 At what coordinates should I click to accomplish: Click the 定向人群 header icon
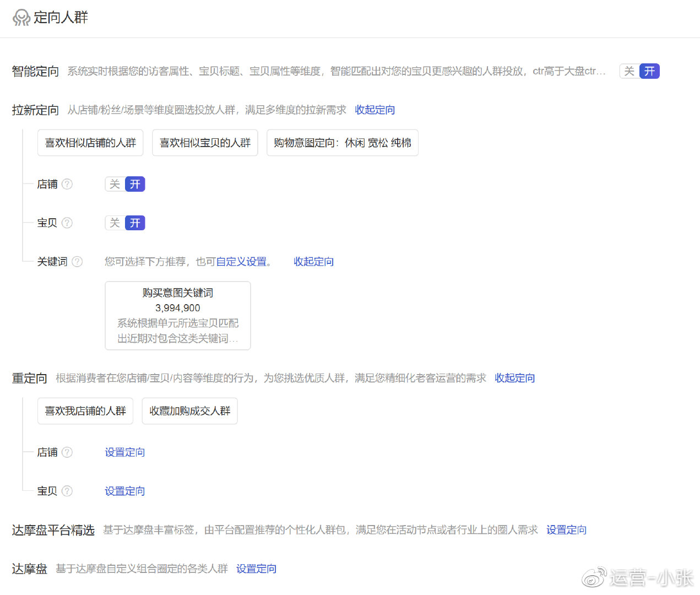[x=21, y=17]
